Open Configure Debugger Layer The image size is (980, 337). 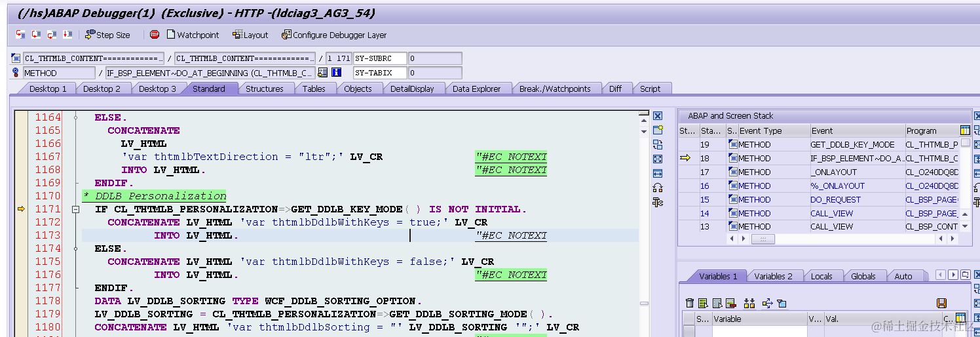pos(334,35)
